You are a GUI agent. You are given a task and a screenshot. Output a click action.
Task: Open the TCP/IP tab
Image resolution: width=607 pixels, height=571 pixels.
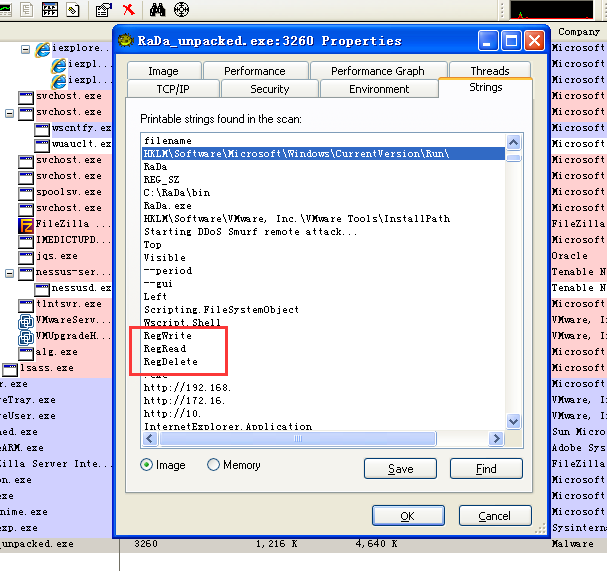[173, 89]
